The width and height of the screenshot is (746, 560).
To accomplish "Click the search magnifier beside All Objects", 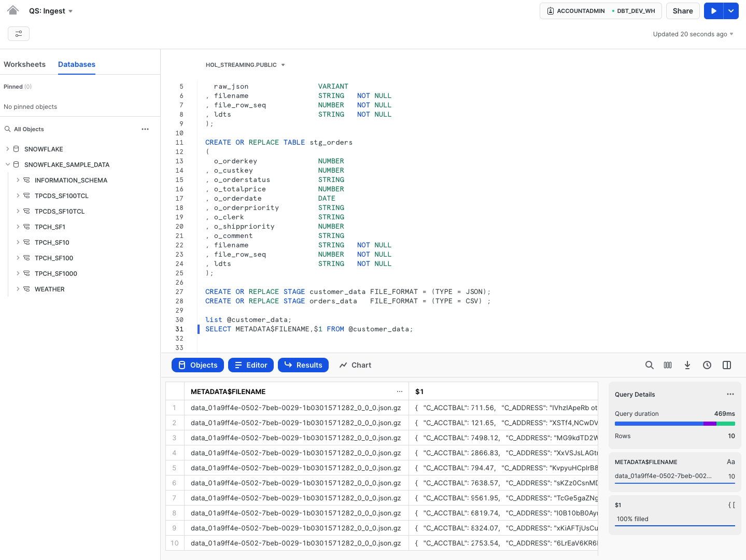I will pyautogui.click(x=7, y=129).
